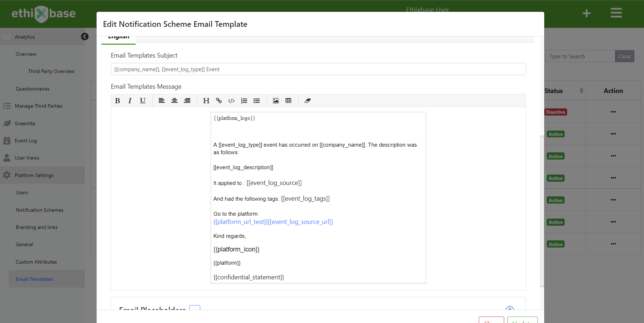This screenshot has height=323, width=644.
Task: Open Manage Third Parties section
Action: point(39,106)
